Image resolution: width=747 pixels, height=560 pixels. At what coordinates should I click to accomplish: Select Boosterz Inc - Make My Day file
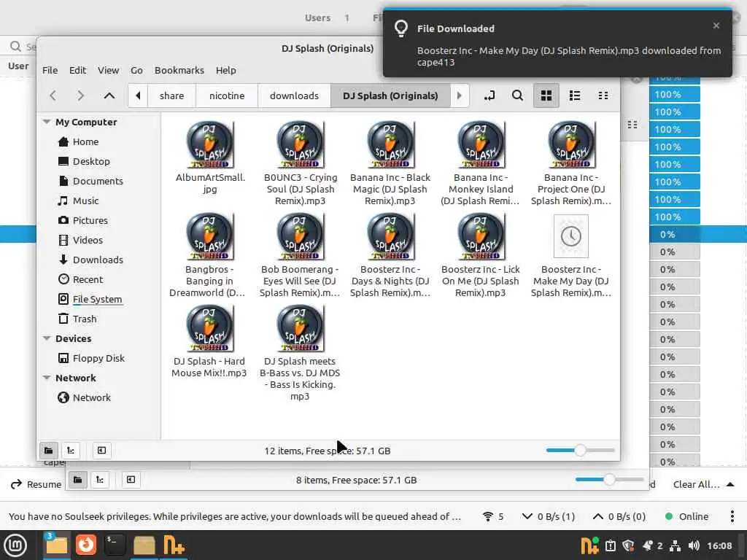click(x=570, y=256)
